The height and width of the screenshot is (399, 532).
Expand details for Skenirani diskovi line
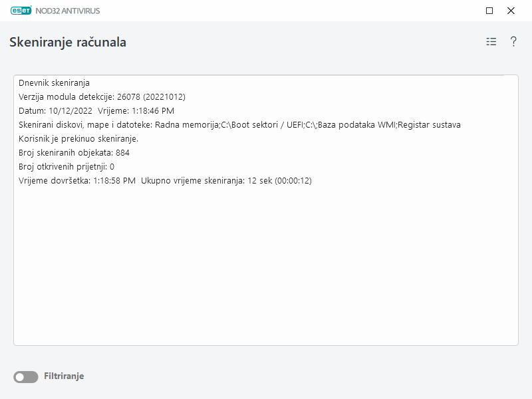pyautogui.click(x=239, y=124)
